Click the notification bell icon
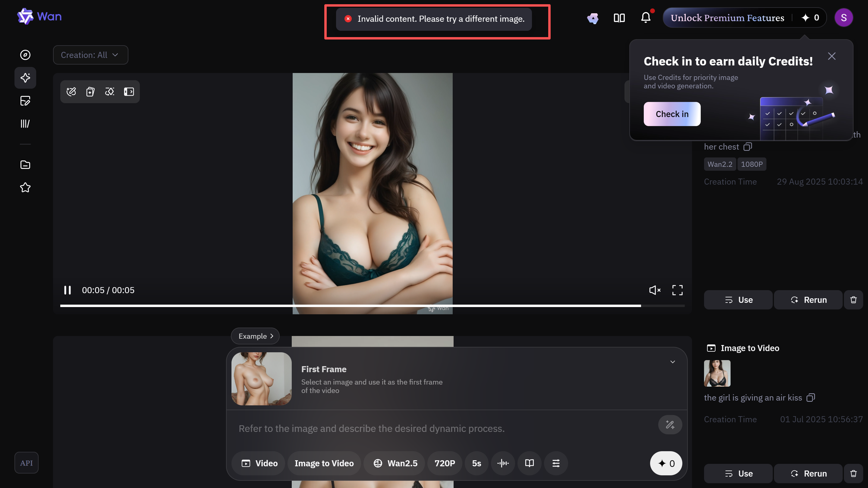 [x=646, y=17]
